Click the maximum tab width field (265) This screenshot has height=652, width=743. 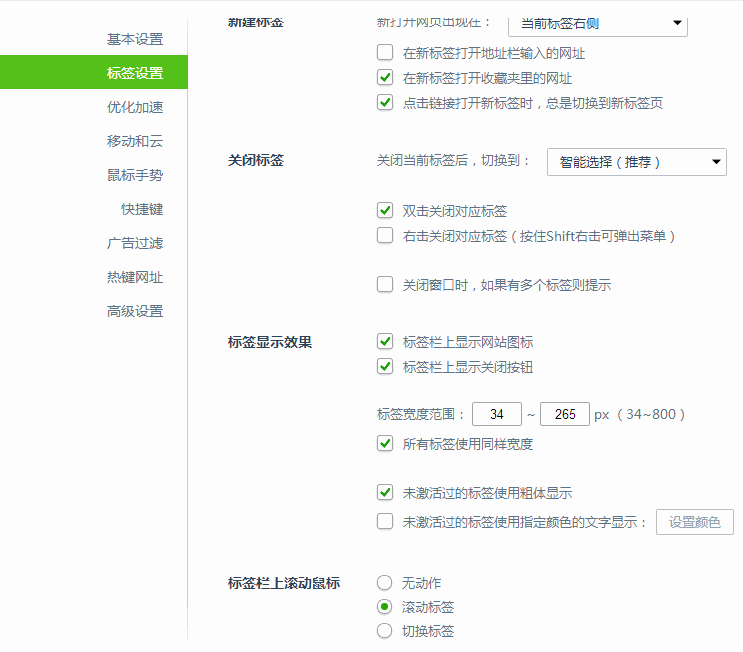tap(564, 414)
